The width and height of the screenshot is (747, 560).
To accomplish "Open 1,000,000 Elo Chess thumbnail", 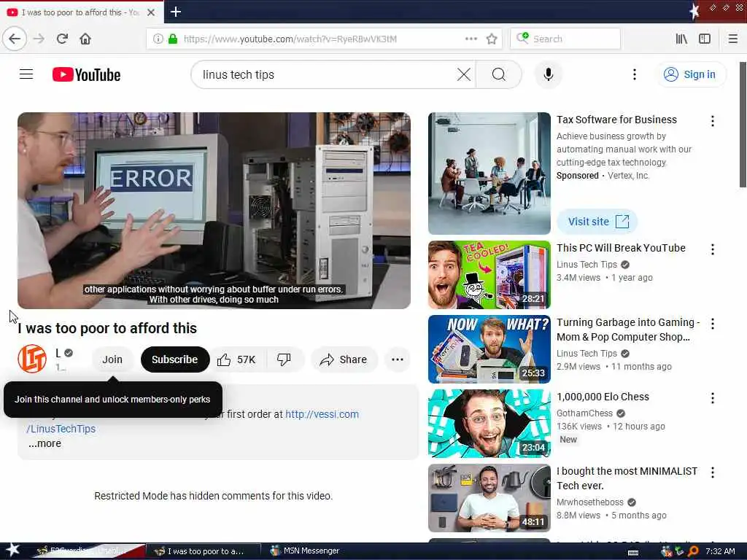I will 489,424.
